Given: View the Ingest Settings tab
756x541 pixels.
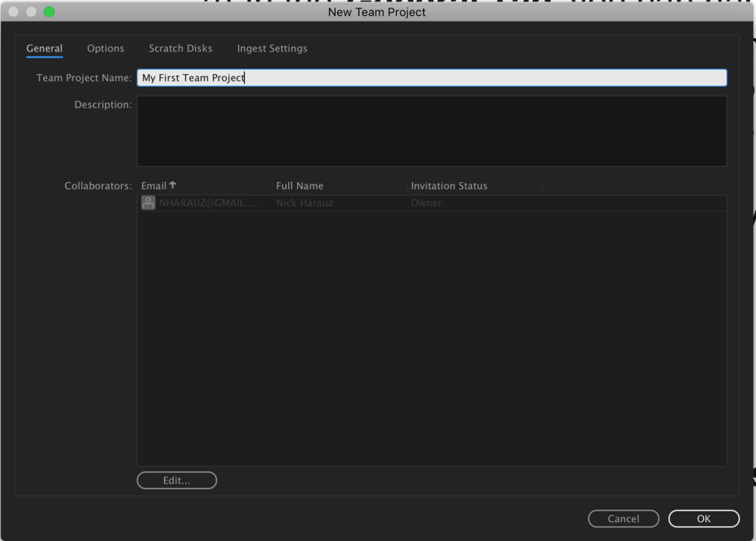Looking at the screenshot, I should (271, 48).
